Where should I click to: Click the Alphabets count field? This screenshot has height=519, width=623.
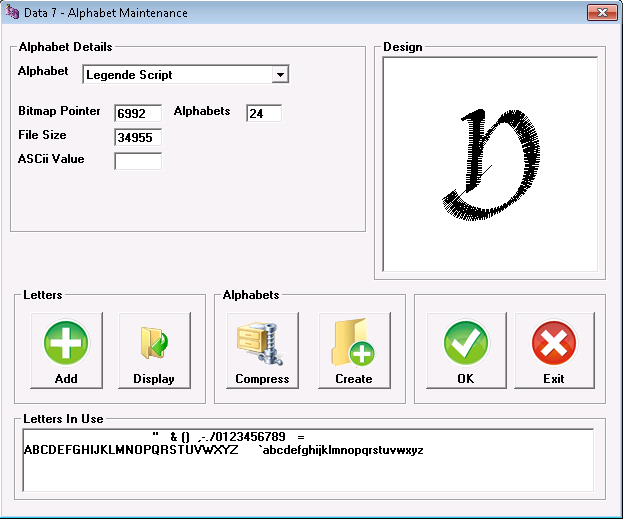pos(264,114)
